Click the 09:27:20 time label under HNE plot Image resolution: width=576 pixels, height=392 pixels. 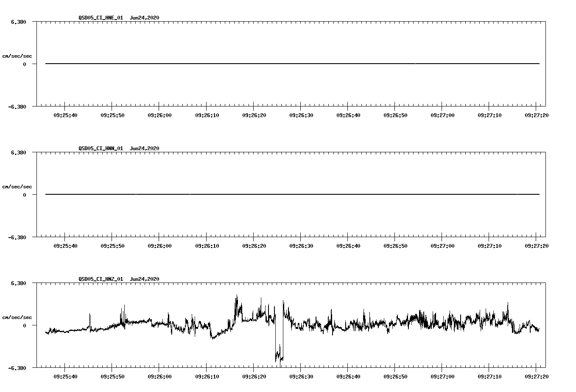537,115
